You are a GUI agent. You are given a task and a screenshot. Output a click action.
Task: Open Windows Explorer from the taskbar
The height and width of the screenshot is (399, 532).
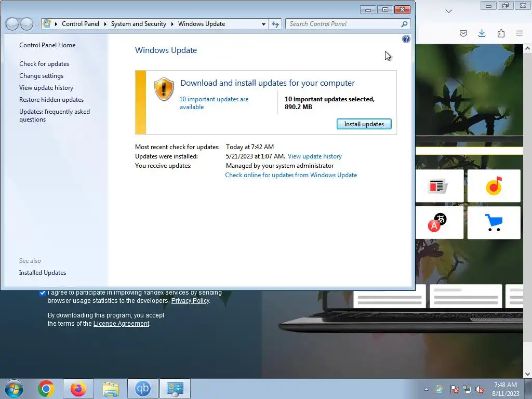111,389
